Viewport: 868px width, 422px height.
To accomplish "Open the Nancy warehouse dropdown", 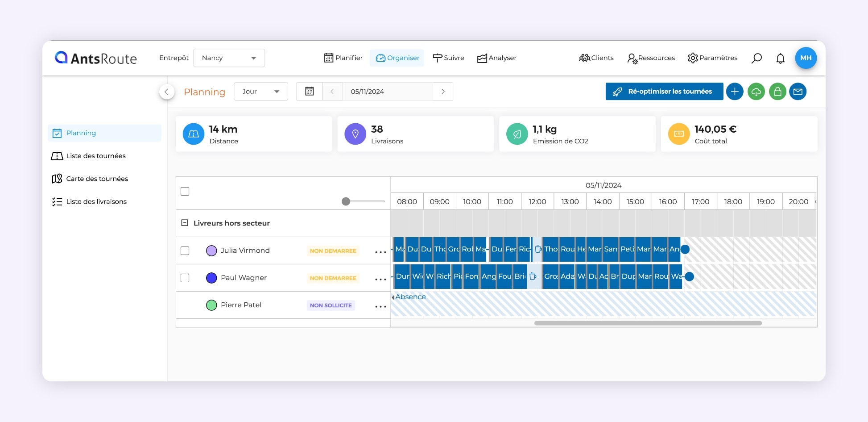I will click(229, 58).
